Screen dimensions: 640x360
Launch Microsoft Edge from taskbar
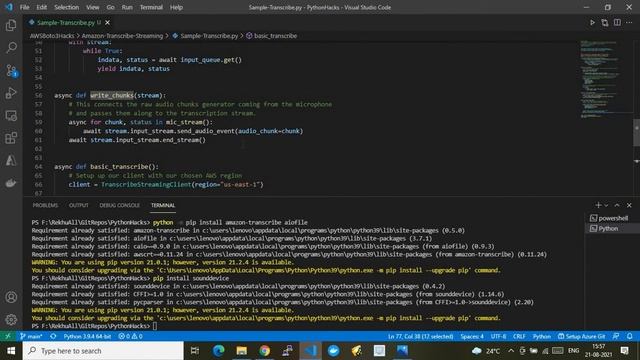[219, 351]
